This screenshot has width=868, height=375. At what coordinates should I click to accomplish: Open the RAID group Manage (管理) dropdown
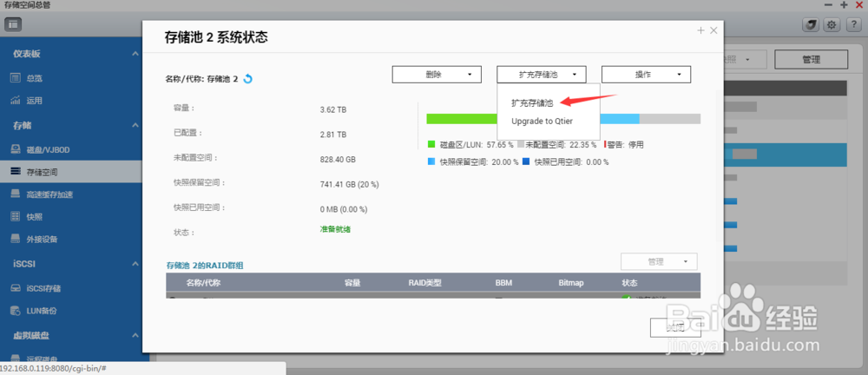click(x=660, y=262)
